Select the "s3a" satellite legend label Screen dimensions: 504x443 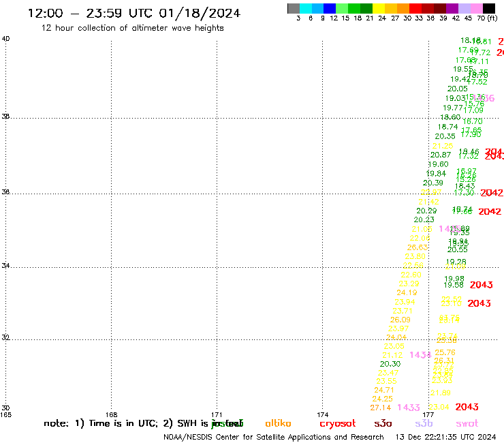383,423
